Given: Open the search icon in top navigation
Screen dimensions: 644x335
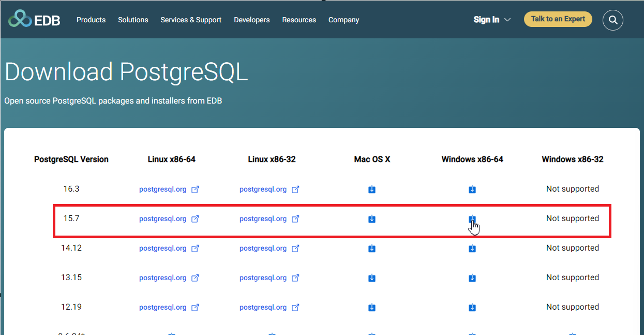Looking at the screenshot, I should pos(613,20).
